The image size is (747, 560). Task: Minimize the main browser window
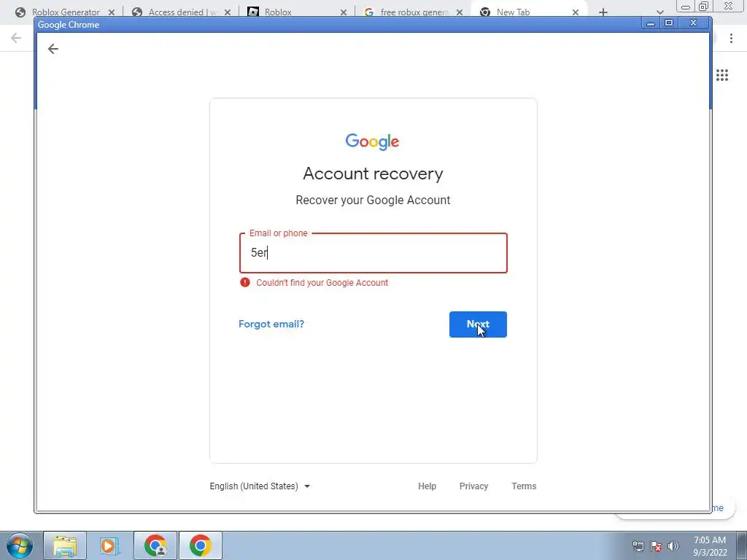[686, 7]
